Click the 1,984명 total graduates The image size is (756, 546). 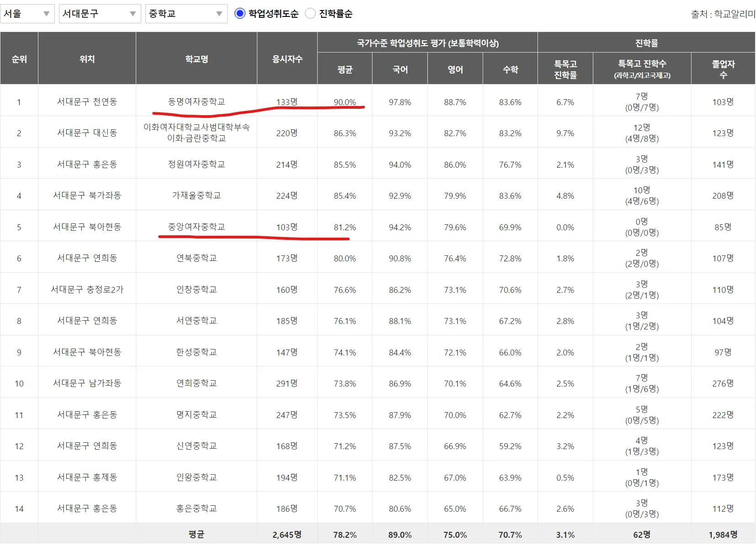[723, 535]
